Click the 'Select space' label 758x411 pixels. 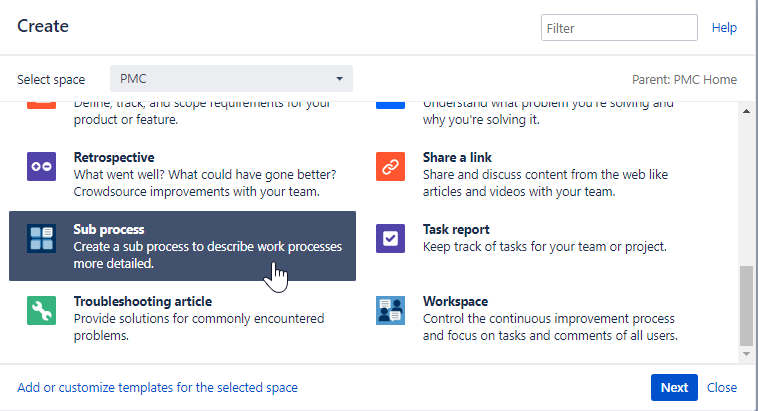point(51,79)
